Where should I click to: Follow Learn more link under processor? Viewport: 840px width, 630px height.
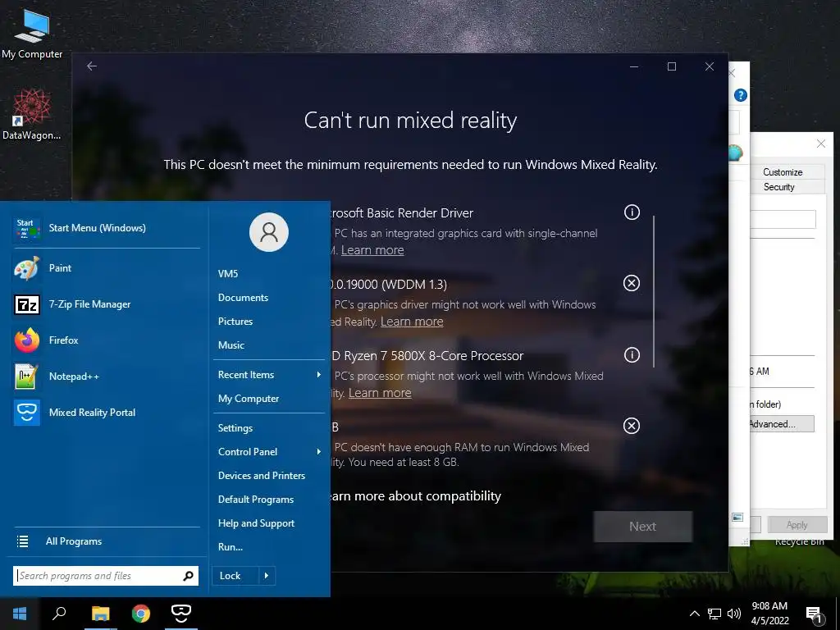(380, 393)
